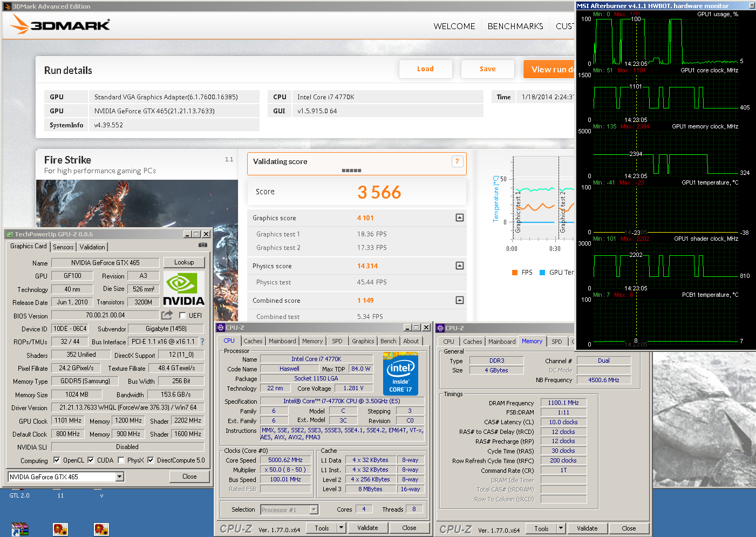
Task: Open the SPD tab in left CPU-Z
Action: [337, 341]
